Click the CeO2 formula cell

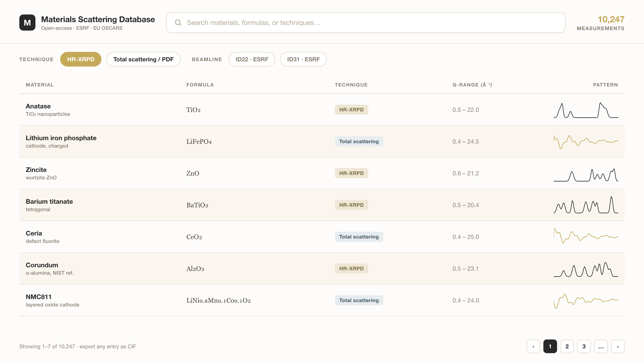[x=194, y=237]
